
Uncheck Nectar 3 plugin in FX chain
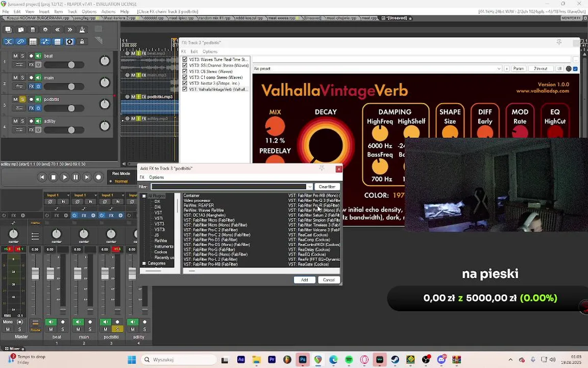[184, 83]
